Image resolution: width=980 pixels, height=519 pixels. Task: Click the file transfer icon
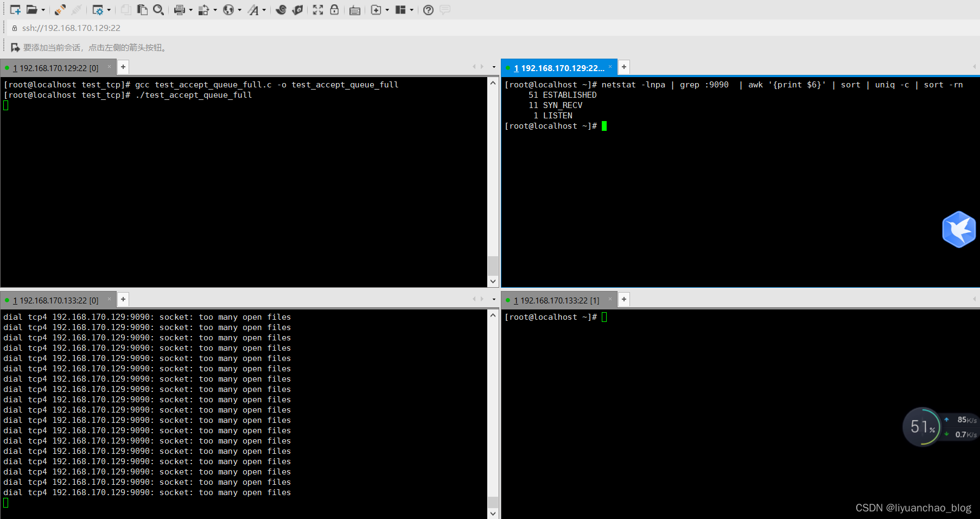point(203,10)
